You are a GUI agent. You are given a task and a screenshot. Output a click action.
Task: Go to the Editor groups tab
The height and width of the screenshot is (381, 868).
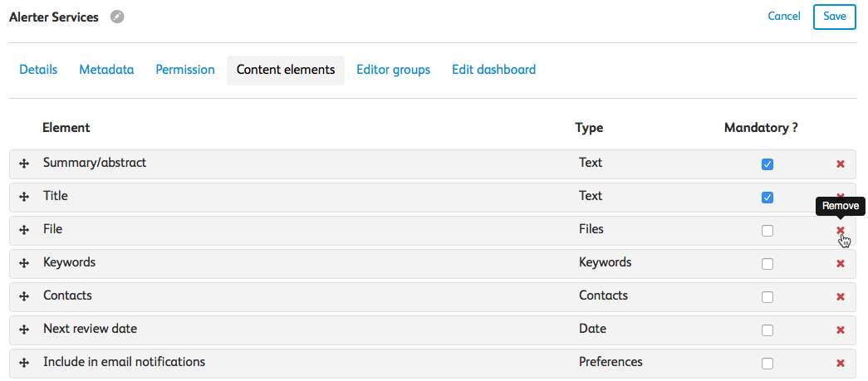click(393, 70)
